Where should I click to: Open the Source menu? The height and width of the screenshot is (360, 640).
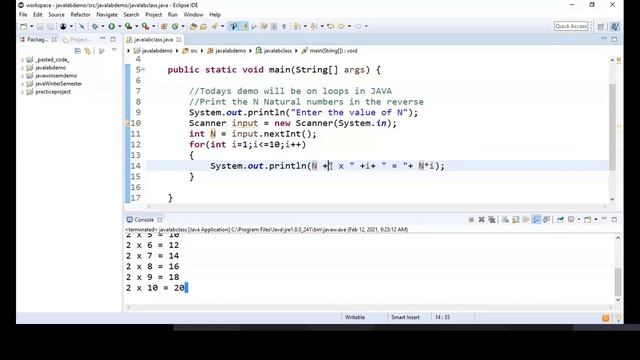[x=56, y=15]
